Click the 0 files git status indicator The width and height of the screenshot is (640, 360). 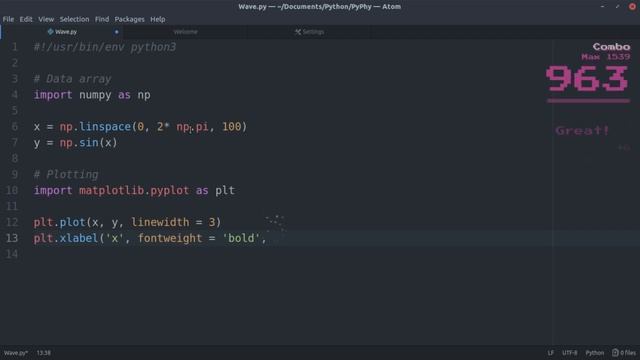(624, 353)
